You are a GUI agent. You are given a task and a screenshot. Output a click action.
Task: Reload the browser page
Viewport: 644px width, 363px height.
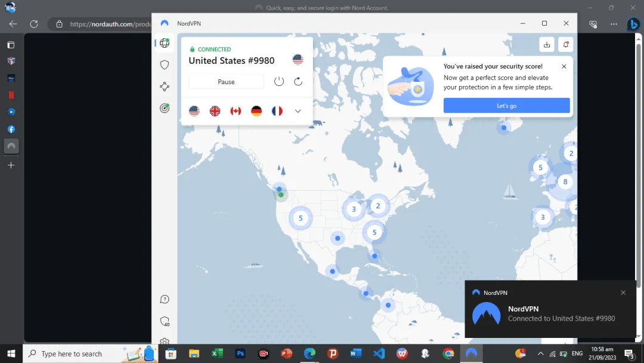(x=33, y=24)
